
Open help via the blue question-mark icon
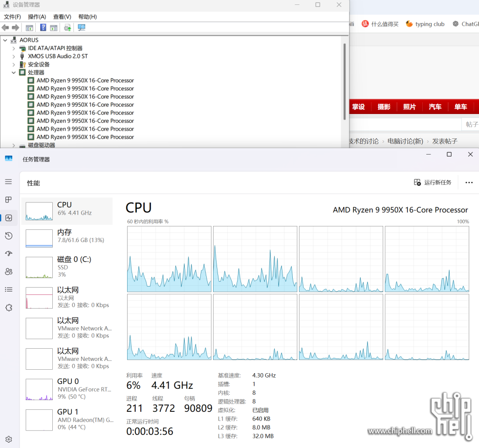click(43, 27)
